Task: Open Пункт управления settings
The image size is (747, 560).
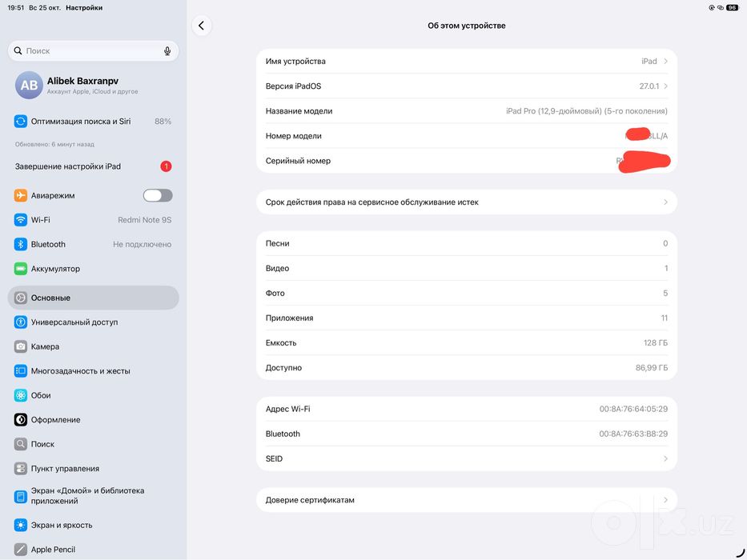Action: [x=94, y=469]
